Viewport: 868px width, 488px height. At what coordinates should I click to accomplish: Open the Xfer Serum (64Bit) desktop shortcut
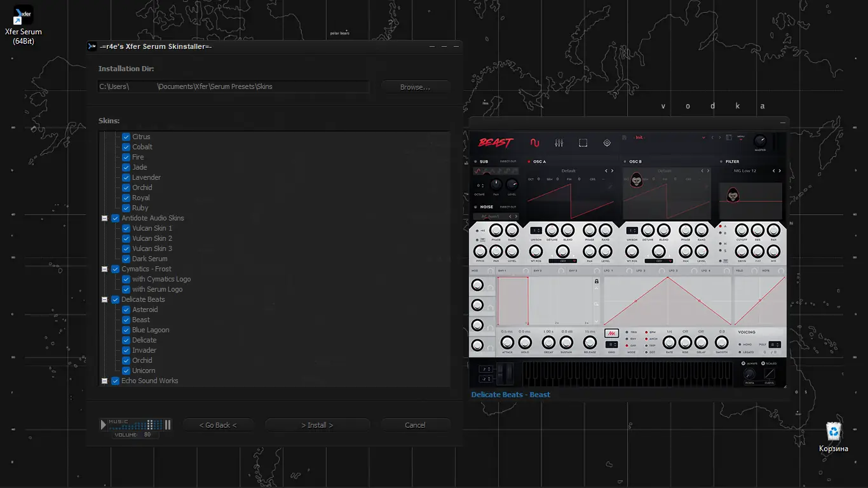[24, 25]
